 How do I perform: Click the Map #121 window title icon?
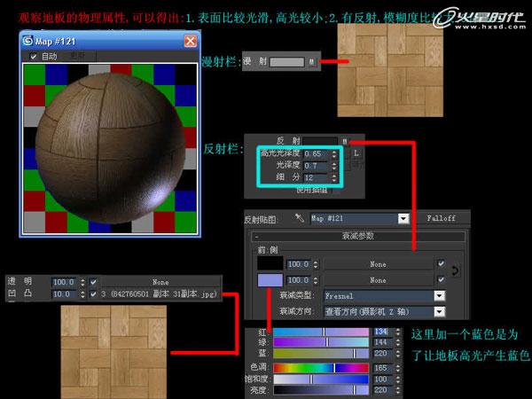27,41
